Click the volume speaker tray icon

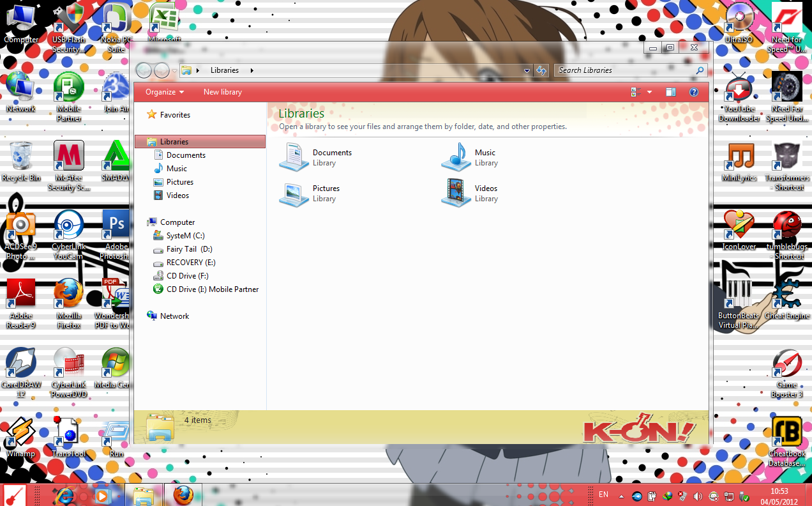coord(698,496)
